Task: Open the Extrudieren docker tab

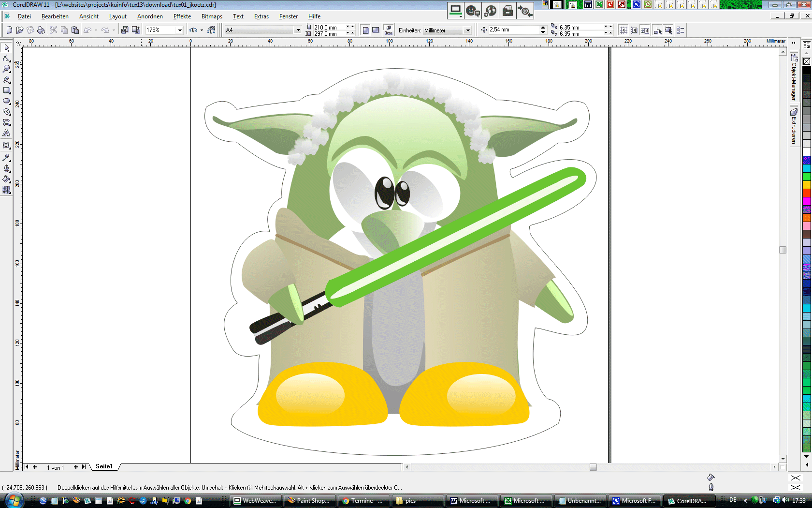Action: pyautogui.click(x=794, y=126)
